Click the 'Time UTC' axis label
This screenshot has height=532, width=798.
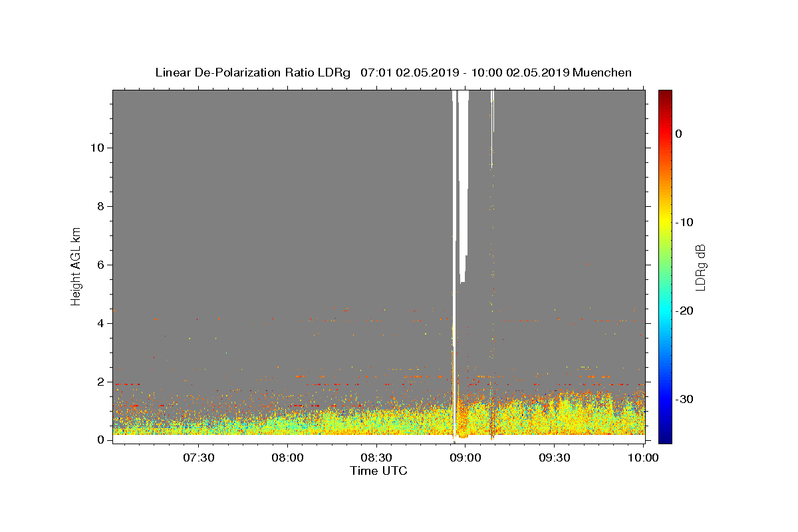click(378, 471)
